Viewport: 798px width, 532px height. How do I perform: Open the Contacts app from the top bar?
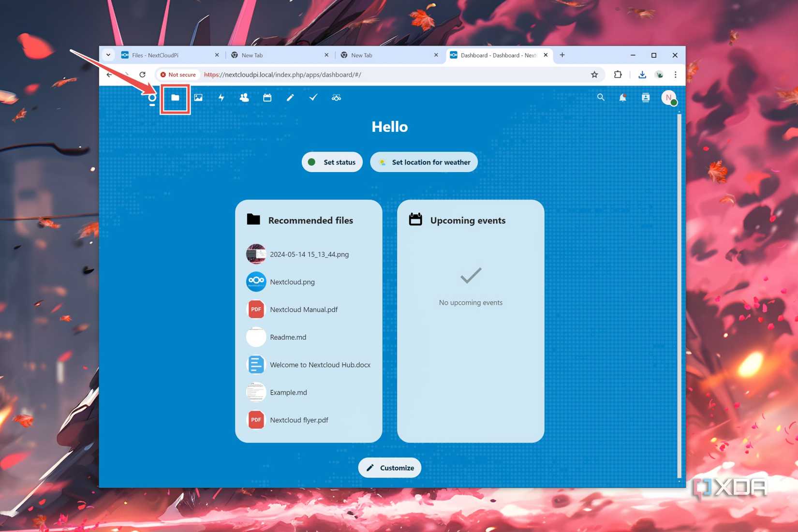coord(244,97)
